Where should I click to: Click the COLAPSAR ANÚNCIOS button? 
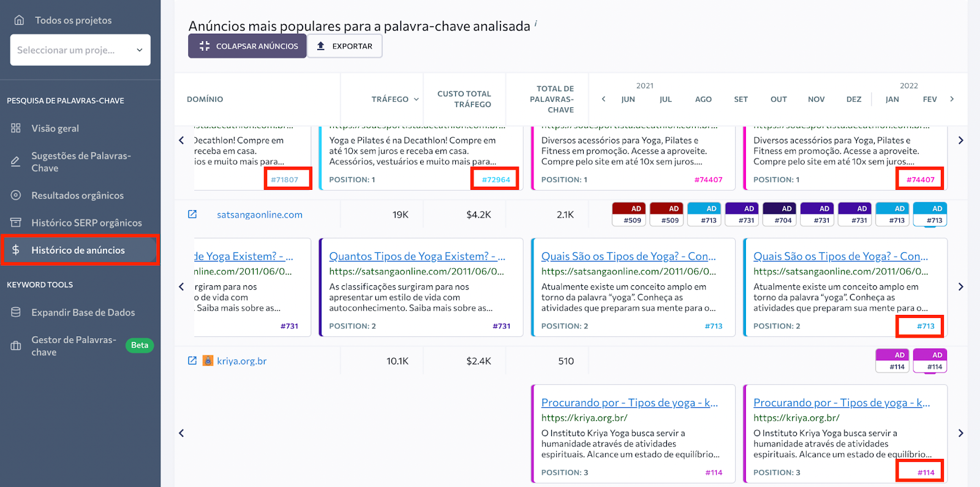[x=247, y=46]
